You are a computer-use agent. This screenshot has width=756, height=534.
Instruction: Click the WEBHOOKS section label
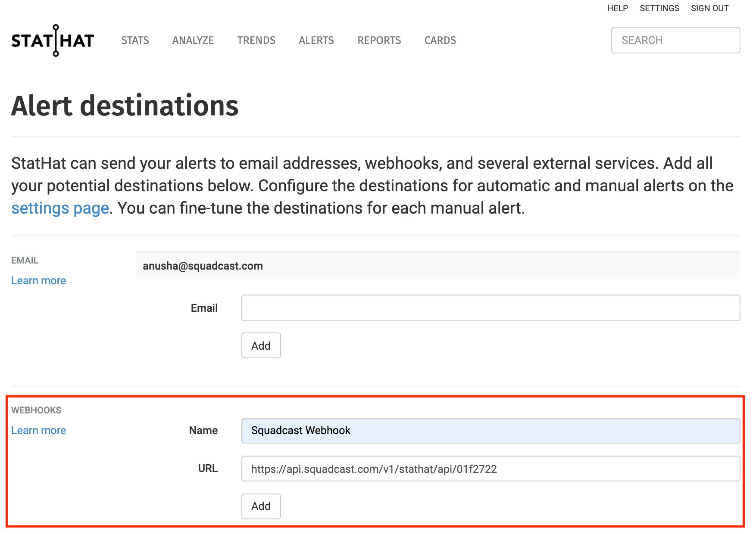(x=37, y=410)
